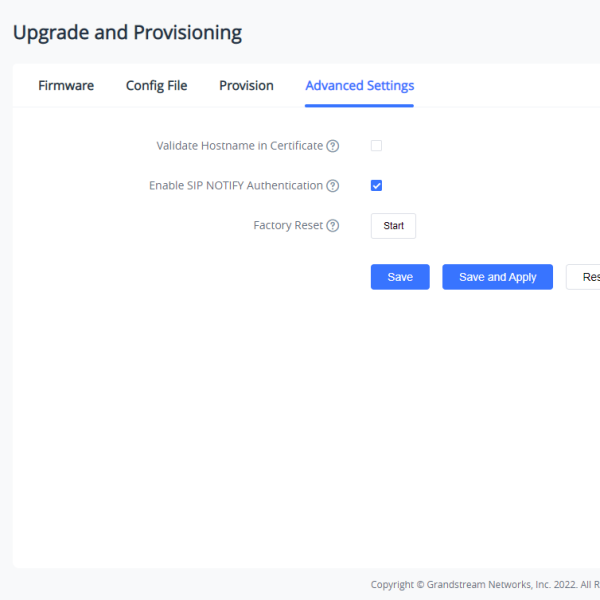Click help icon beside Enable SIP NOTIFY Authentication
This screenshot has height=600, width=600.
click(333, 186)
